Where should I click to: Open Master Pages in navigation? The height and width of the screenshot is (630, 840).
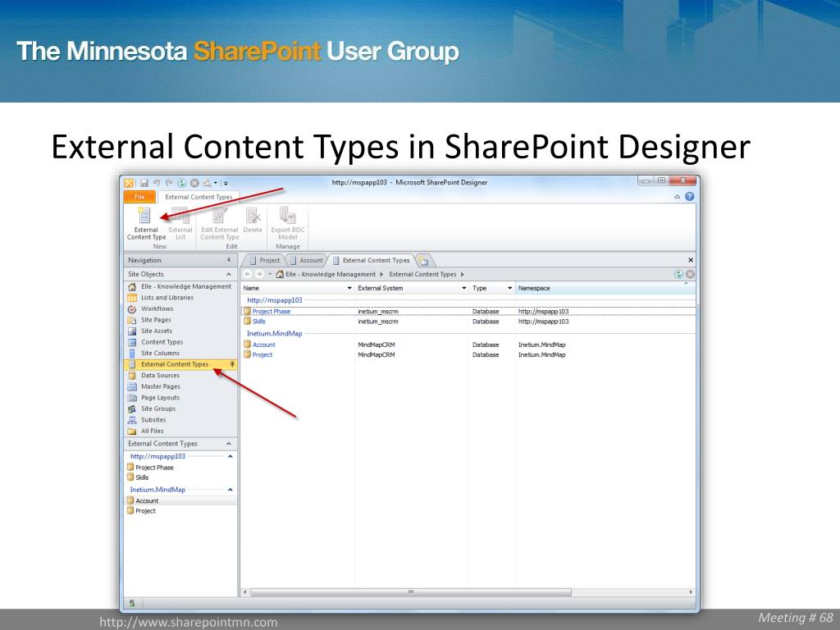point(180,387)
